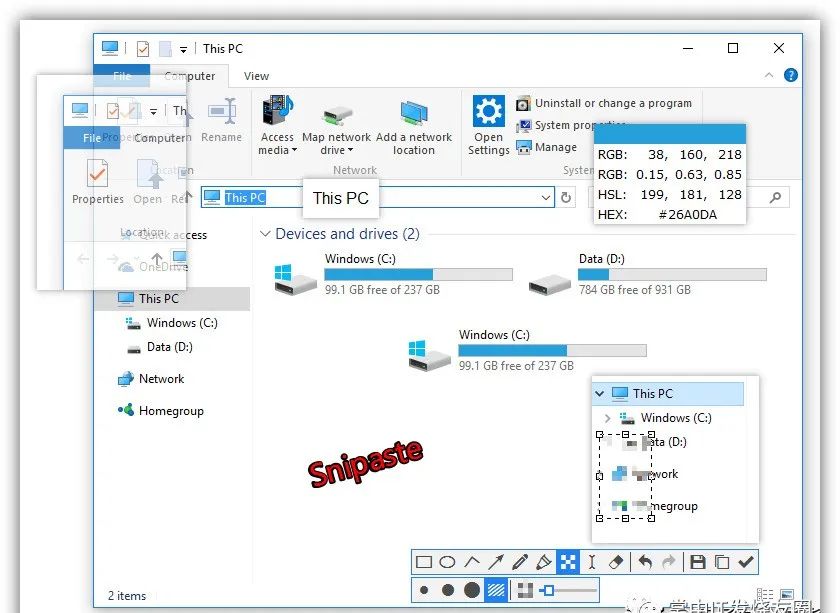Screen dimensions: 840x613
Task: Select the Rectangle annotation tool
Action: click(424, 562)
